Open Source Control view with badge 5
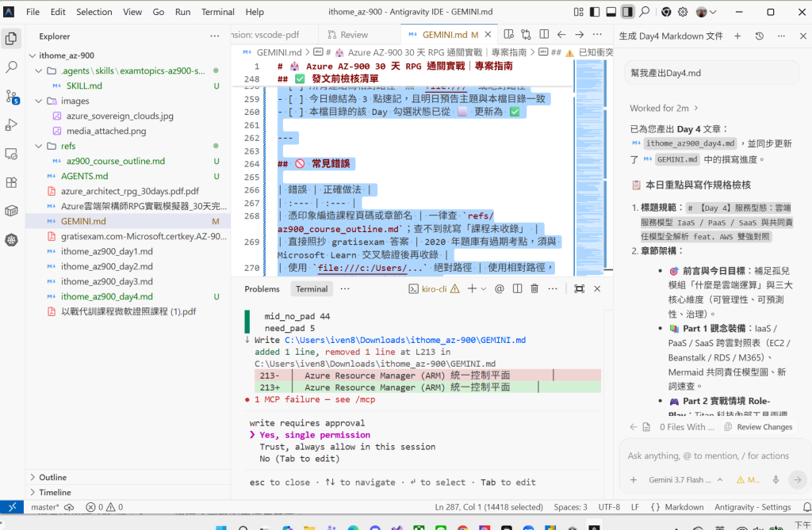812x530 pixels. 11,97
